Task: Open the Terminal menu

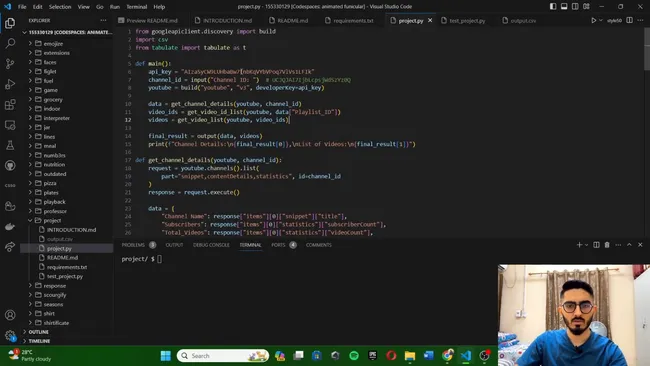Action: [136, 7]
